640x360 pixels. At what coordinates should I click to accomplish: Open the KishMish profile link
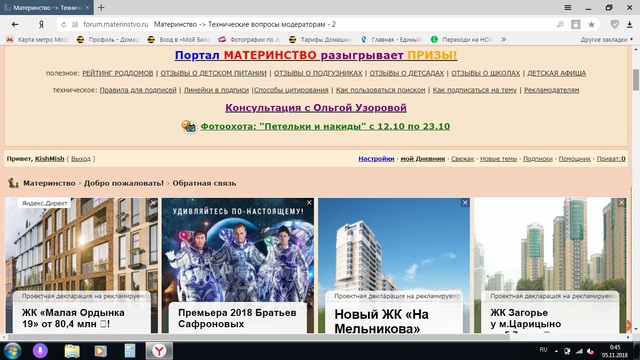[x=50, y=158]
